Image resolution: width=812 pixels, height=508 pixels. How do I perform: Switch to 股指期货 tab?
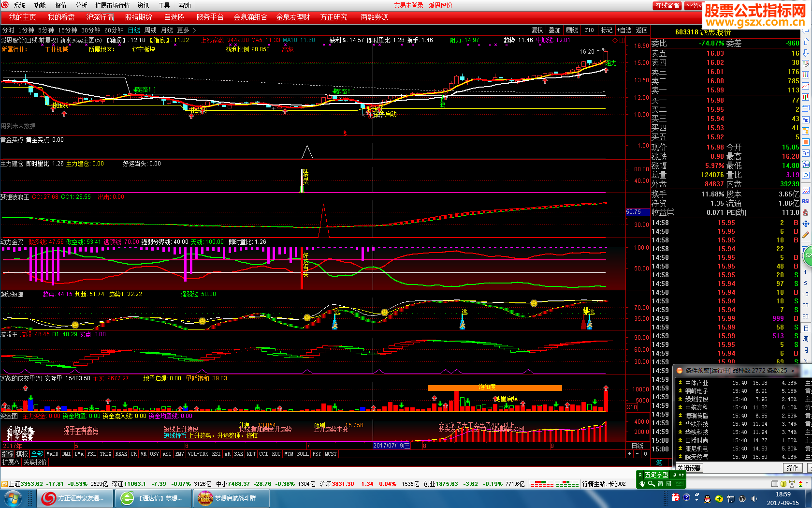[x=139, y=17]
